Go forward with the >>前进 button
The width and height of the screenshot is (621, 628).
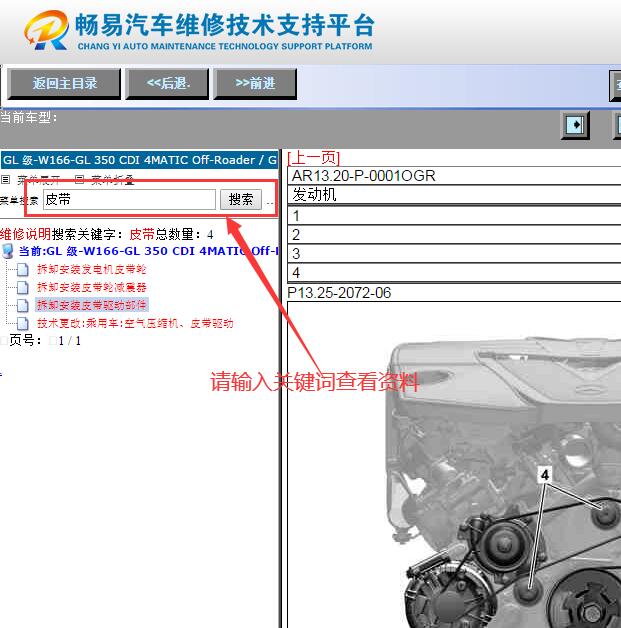point(255,84)
